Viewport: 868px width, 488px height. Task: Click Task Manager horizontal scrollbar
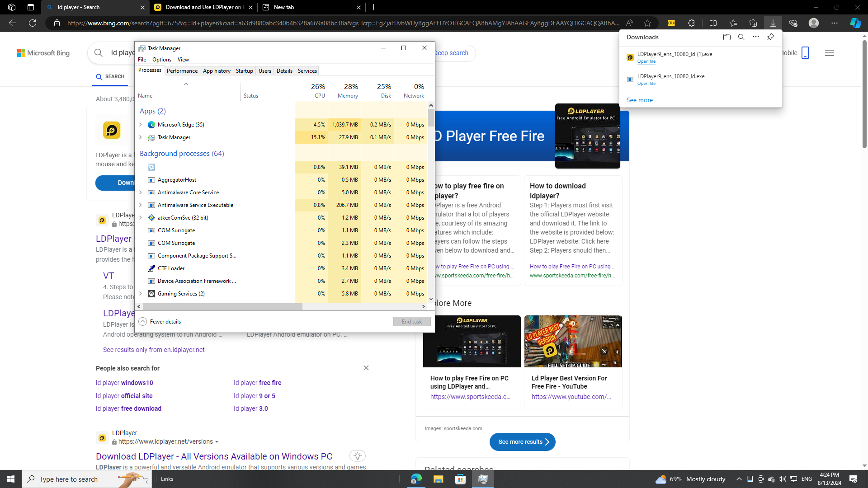[222, 307]
